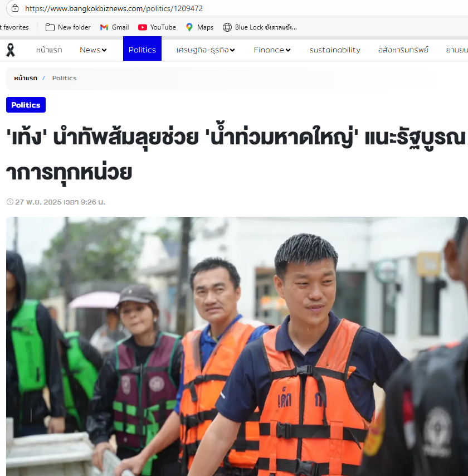Open the flood rescue article photo
Viewport: 468px width, 476px height.
tap(237, 346)
